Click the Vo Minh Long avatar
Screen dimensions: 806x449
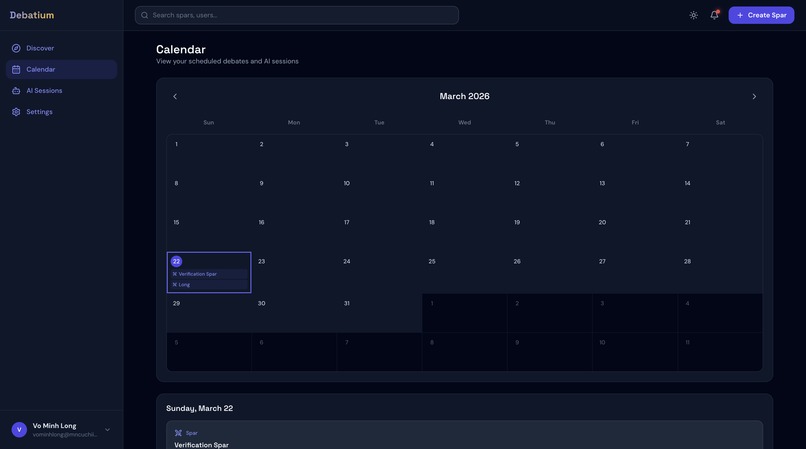point(19,429)
